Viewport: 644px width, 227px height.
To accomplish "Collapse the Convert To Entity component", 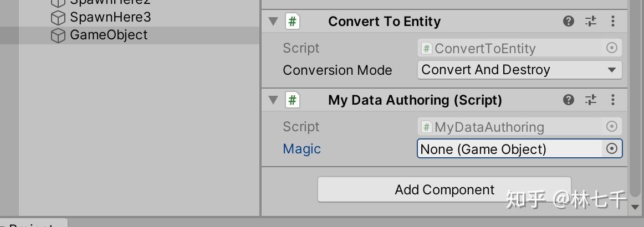I will coord(273,22).
